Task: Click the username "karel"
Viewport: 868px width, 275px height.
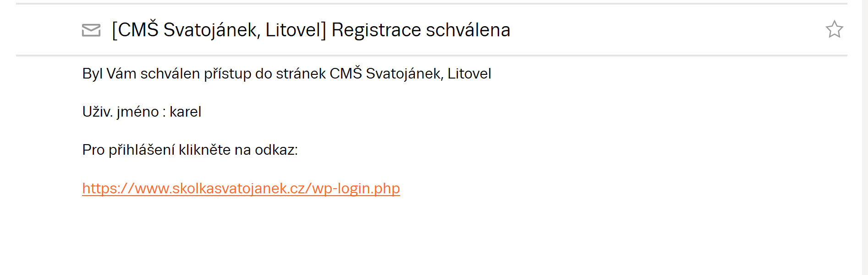Action: pyautogui.click(x=185, y=112)
